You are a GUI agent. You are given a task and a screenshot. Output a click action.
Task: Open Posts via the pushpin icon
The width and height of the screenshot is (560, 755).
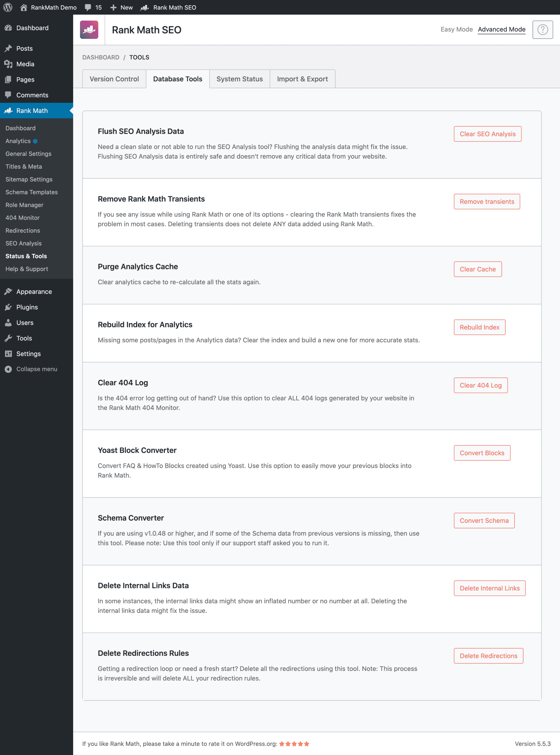[x=9, y=48]
